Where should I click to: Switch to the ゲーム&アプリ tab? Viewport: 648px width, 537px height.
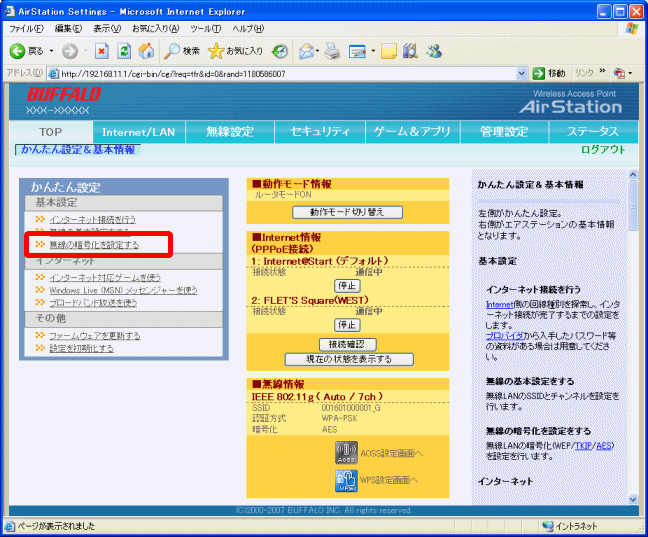tap(412, 132)
